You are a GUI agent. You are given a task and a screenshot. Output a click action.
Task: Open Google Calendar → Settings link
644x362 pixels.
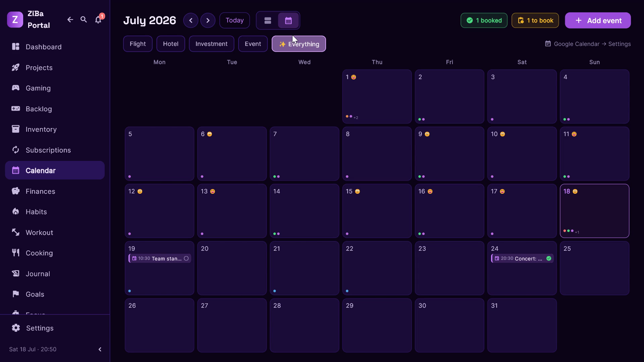(x=588, y=44)
